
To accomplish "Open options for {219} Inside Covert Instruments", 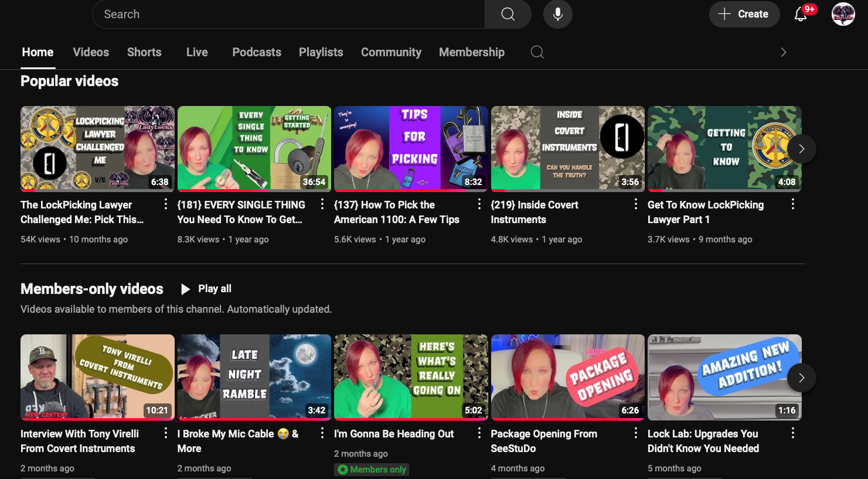I will tap(636, 204).
